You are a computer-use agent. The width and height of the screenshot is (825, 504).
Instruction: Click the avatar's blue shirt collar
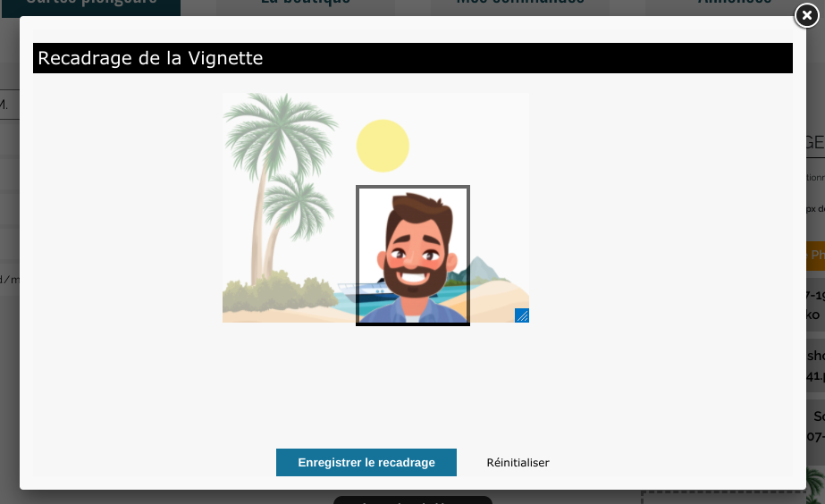coord(413,315)
